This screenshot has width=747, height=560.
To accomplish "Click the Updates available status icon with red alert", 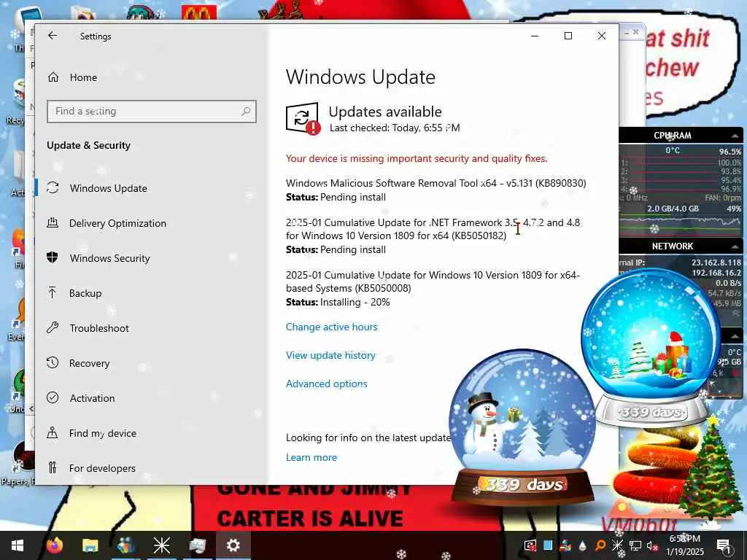I will click(x=303, y=119).
